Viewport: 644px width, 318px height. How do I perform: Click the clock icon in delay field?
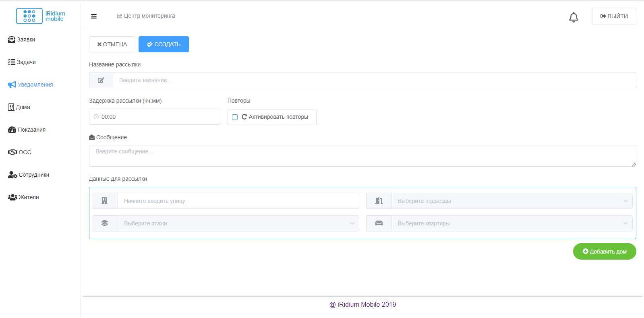point(96,117)
